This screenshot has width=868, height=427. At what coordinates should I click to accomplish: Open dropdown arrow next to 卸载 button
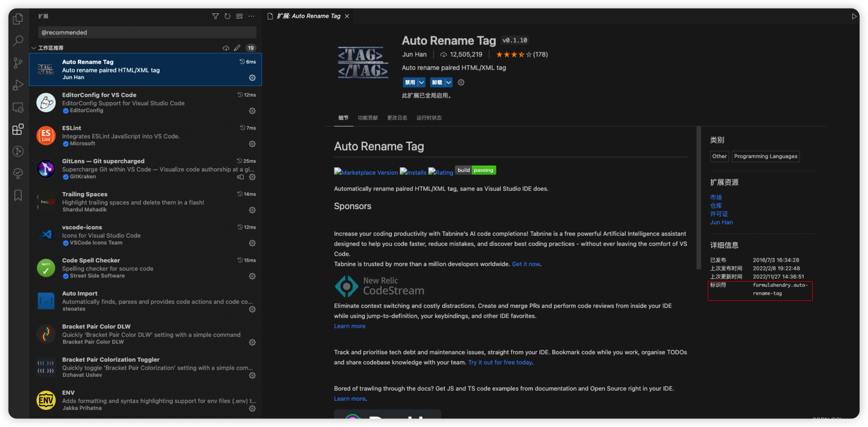(x=448, y=82)
